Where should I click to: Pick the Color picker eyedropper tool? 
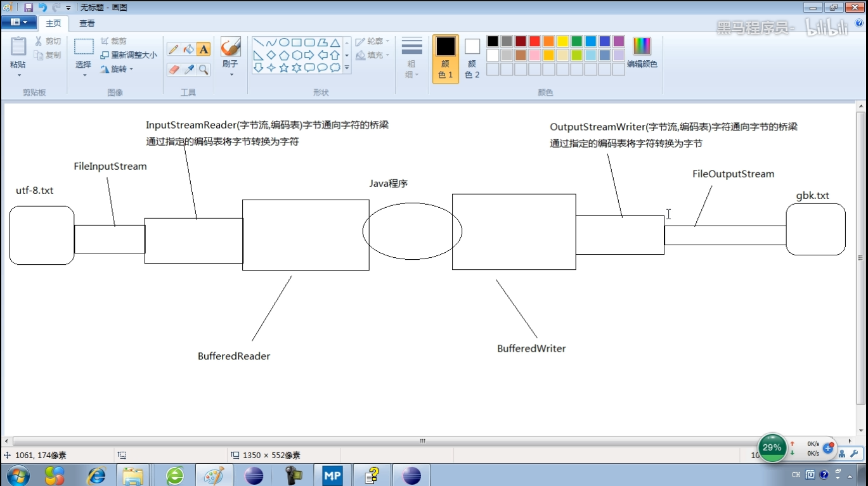[x=188, y=70]
